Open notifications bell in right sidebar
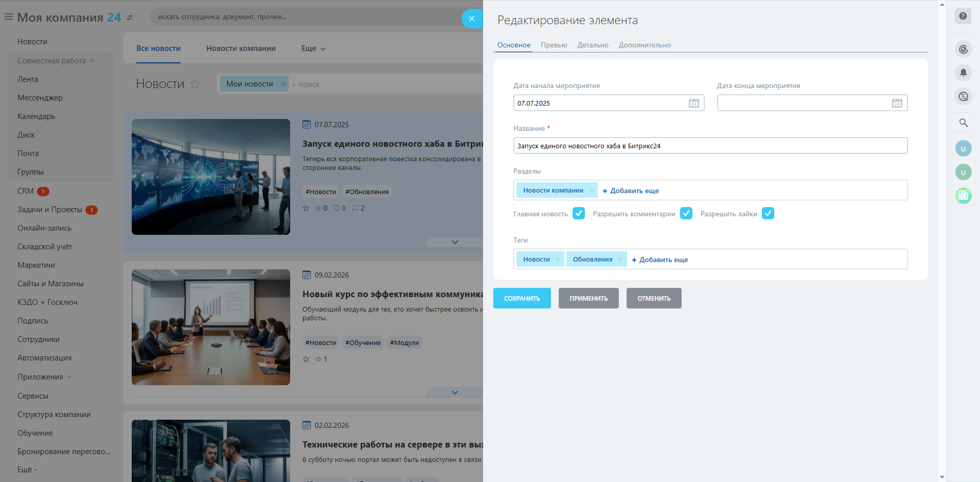This screenshot has height=482, width=980. 963,73
